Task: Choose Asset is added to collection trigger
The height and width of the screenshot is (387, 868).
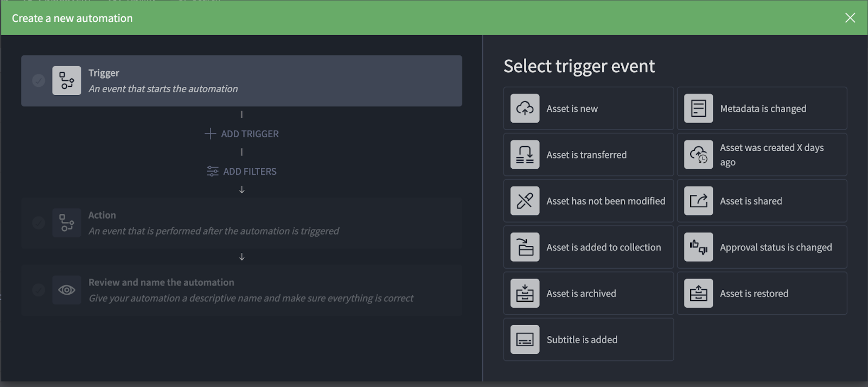Action: [588, 247]
